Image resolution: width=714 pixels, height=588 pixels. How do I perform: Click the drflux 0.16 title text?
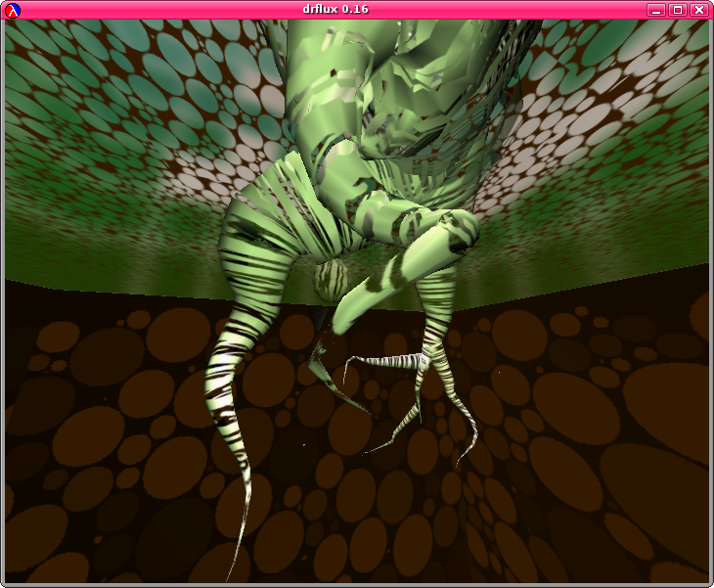pos(335,9)
